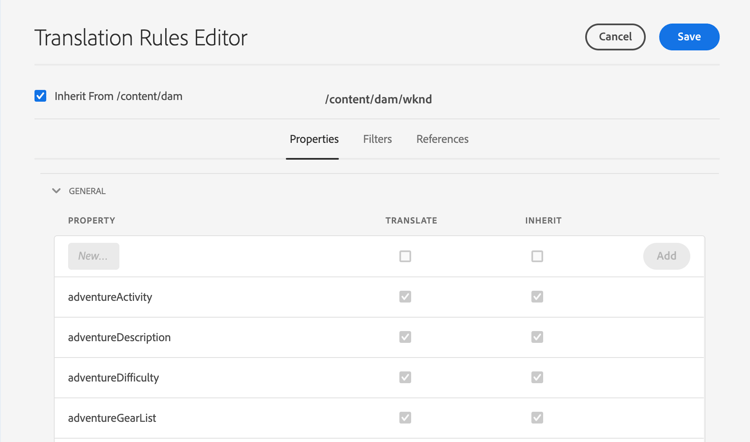
Task: Click the Save button
Action: click(689, 37)
